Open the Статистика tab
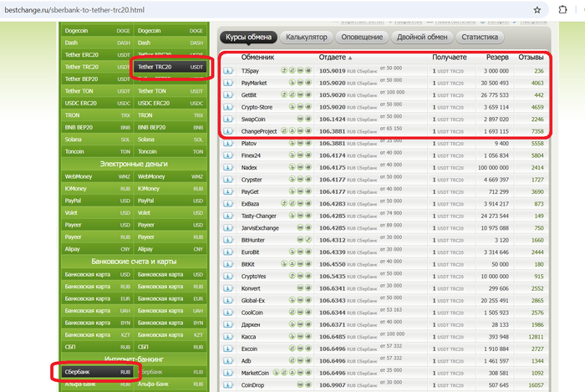This screenshot has height=392, width=585. (x=480, y=37)
